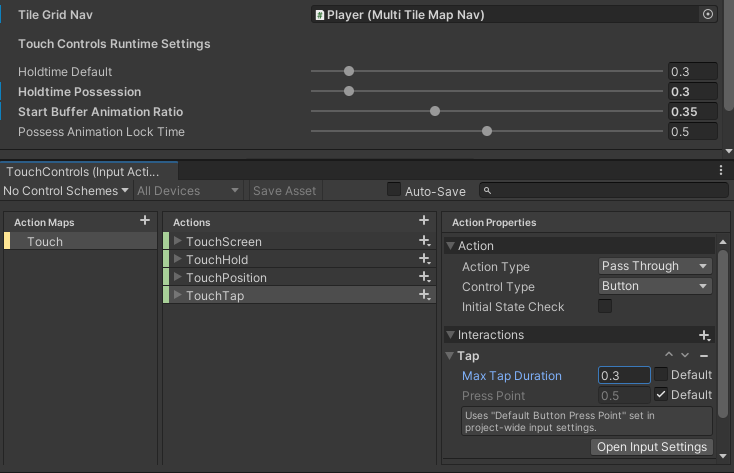Click Holdtime Default value field

pos(692,72)
